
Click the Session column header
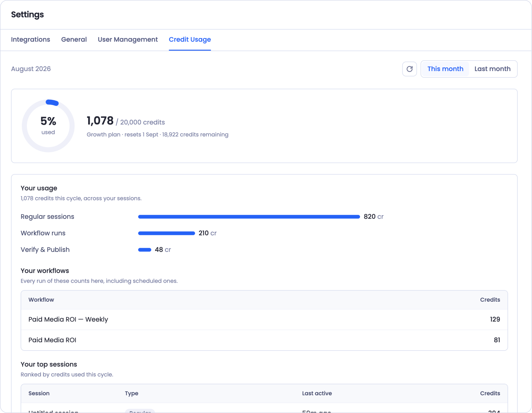[39, 393]
